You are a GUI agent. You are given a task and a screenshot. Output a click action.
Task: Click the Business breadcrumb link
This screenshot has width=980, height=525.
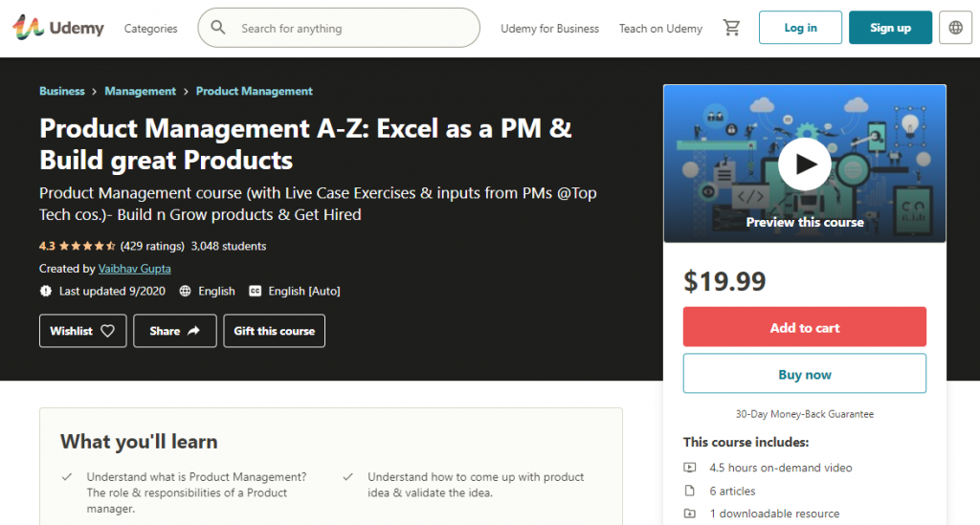click(x=62, y=91)
